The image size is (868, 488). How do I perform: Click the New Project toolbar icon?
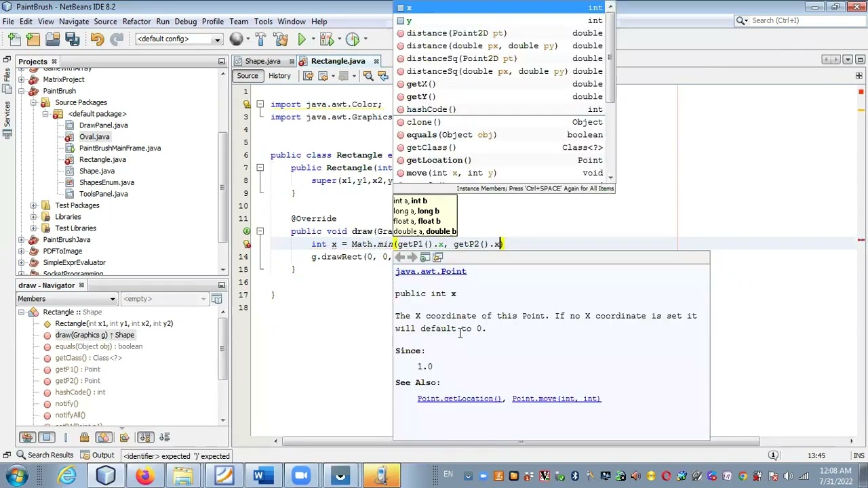coord(33,39)
